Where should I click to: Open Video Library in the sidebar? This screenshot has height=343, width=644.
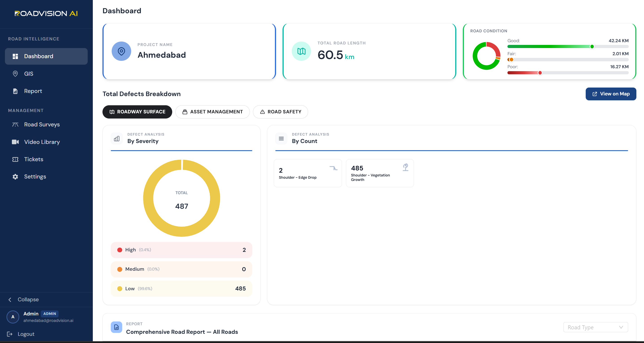pos(46,142)
